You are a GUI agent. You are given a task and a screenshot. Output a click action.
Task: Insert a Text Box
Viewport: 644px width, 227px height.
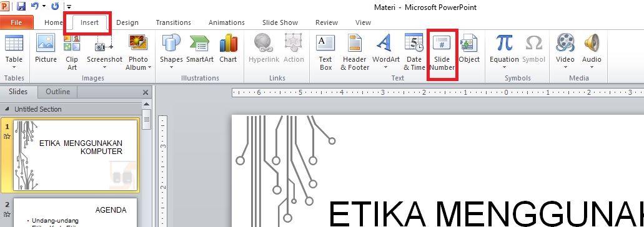point(325,52)
